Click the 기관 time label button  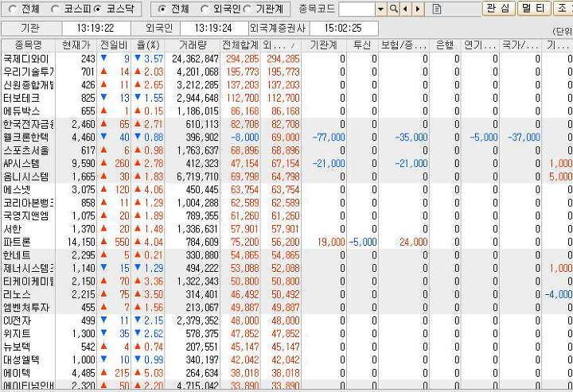(31, 28)
